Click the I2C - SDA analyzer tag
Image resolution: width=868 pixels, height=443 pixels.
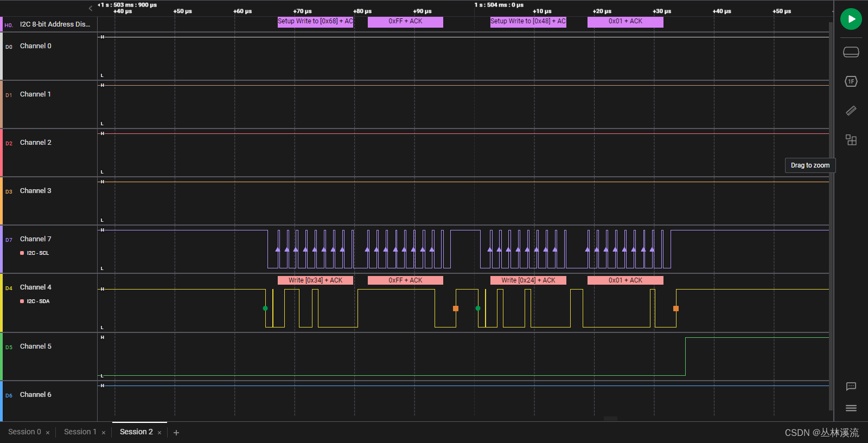35,301
